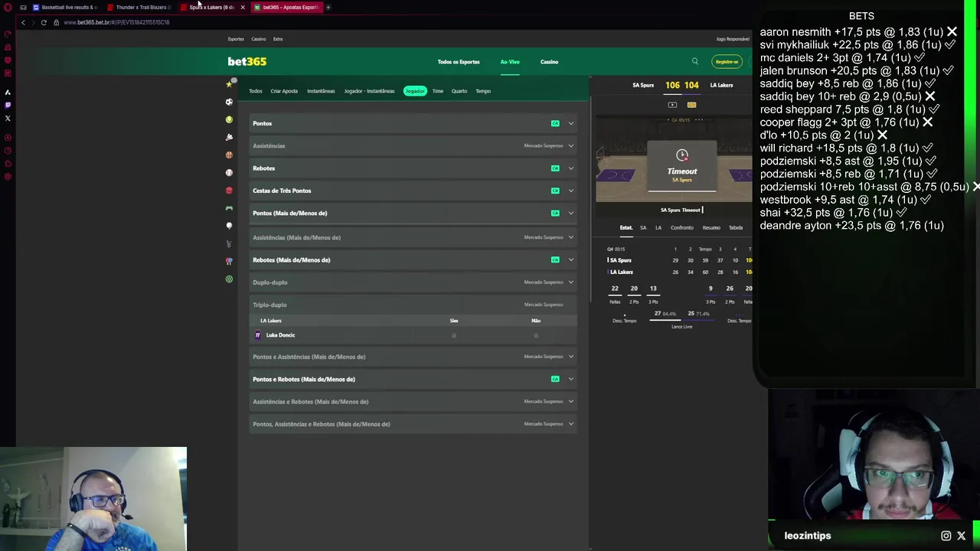This screenshot has height=551, width=980.
Task: Select the tennis ball sport icon
Action: 229,119
